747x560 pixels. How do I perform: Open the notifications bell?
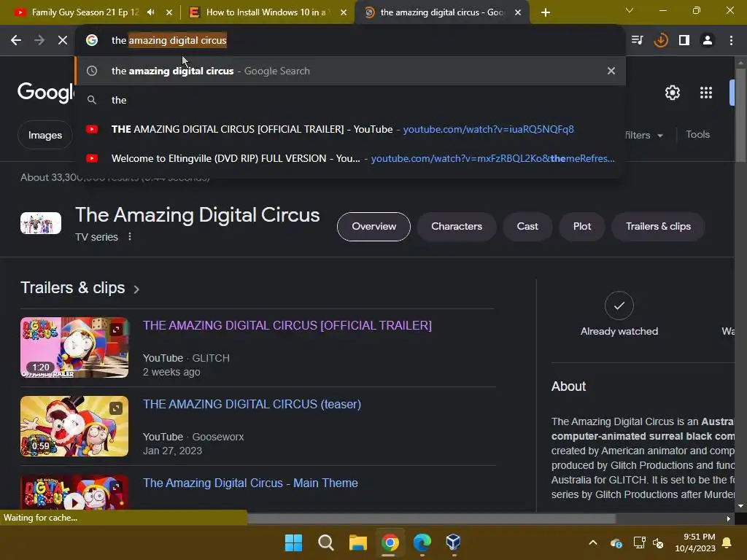[x=727, y=542]
